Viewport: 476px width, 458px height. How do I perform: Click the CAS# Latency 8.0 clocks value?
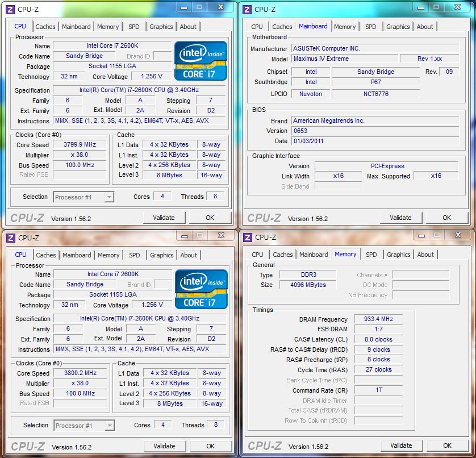click(x=378, y=340)
